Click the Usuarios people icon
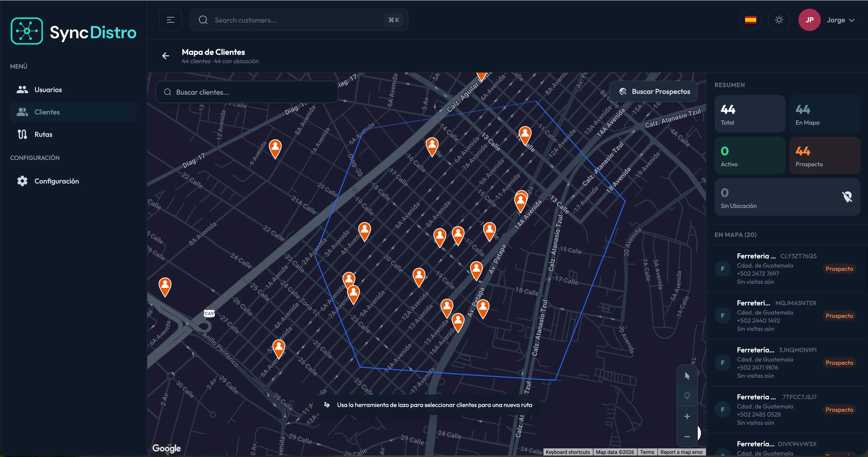The image size is (868, 457). pos(22,90)
